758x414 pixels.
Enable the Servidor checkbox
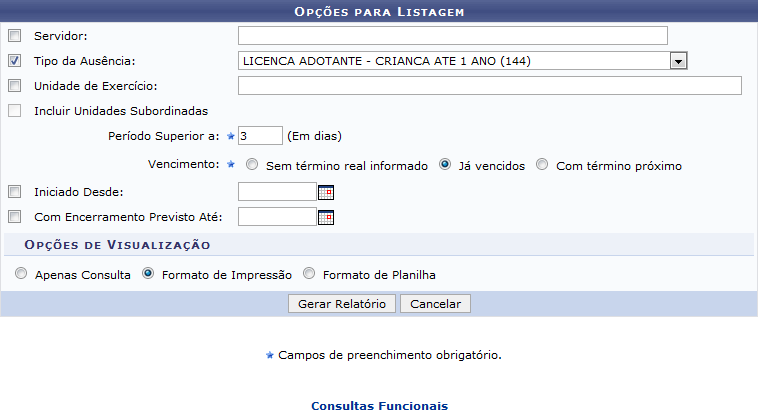[x=14, y=36]
